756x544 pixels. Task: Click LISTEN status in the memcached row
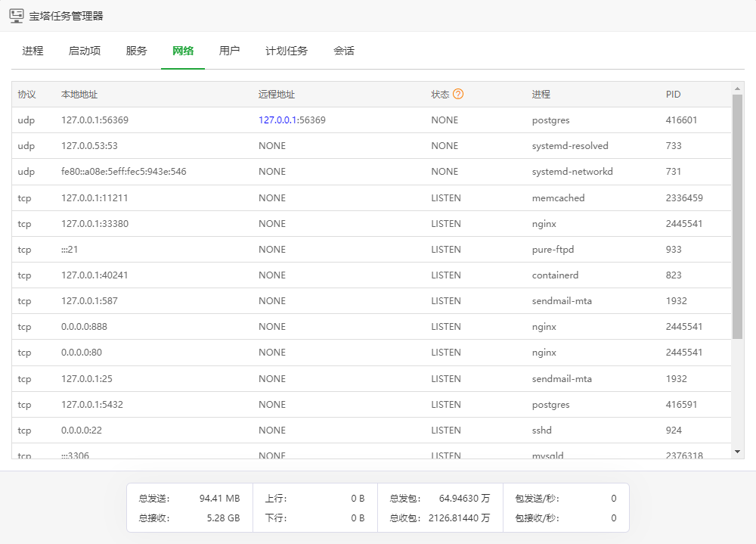[x=446, y=198]
